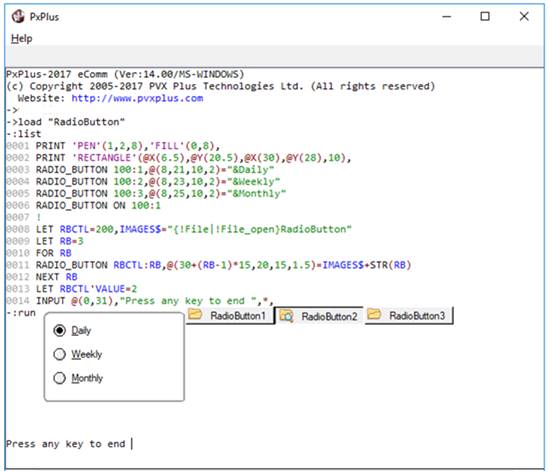Maximize the PxPlus window
Screen dimensions: 549x471
[485, 16]
